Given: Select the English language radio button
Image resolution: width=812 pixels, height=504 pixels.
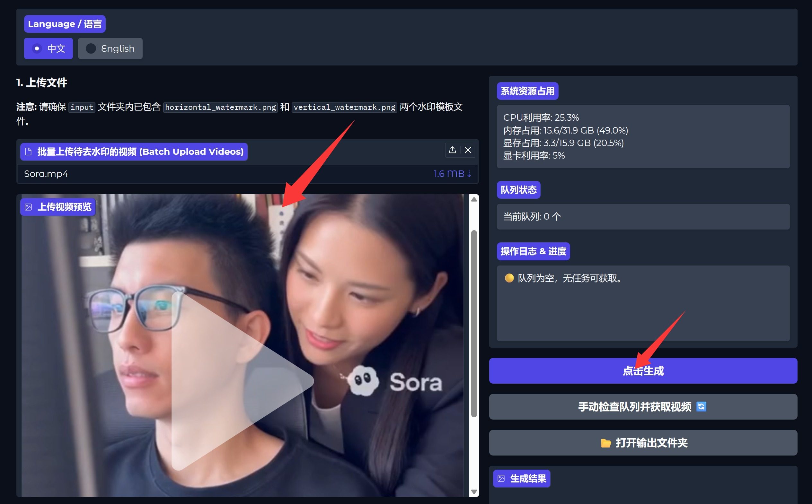Looking at the screenshot, I should click(91, 49).
